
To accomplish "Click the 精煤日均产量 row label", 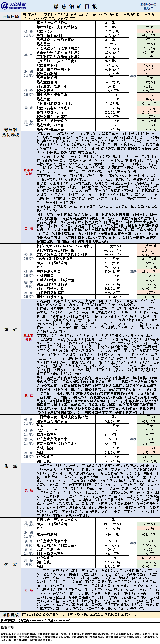I will coord(46,434).
